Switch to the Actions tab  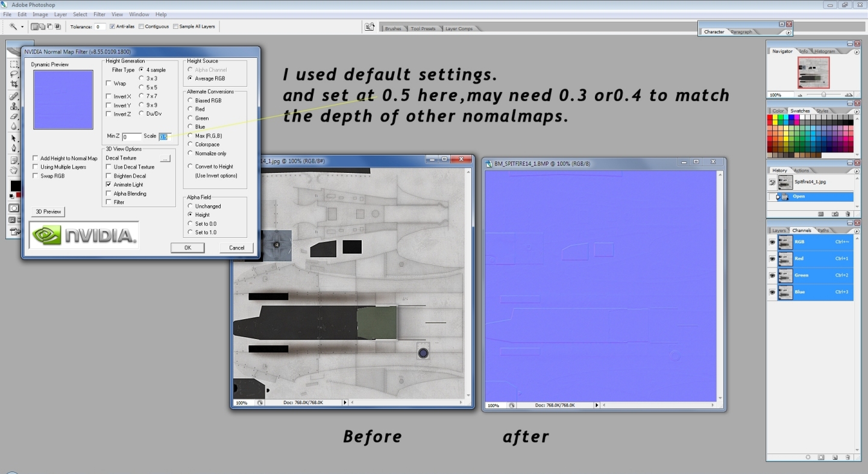802,170
